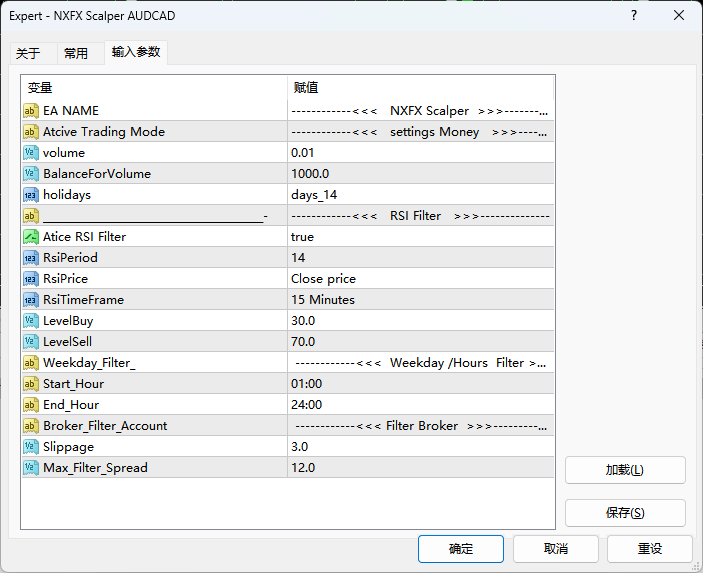Viewport: 703px width, 573px height.
Task: Click the string type icon beside EA NAME
Action: pyautogui.click(x=30, y=111)
